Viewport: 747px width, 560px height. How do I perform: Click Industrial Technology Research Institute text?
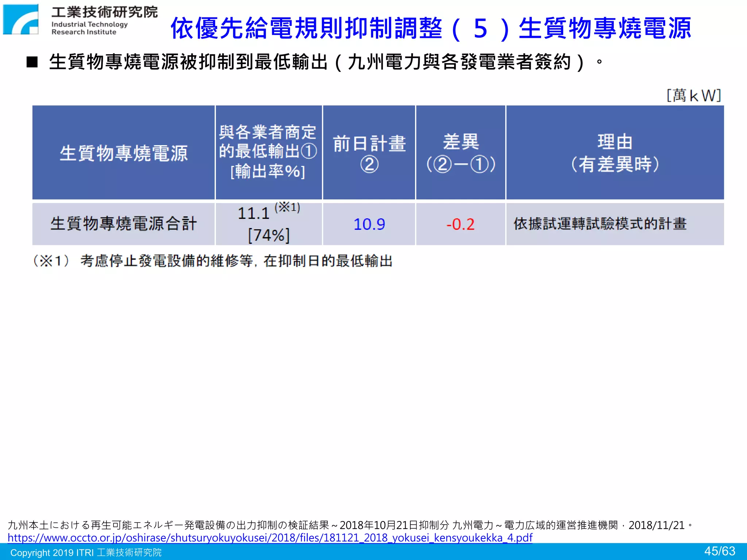(89, 28)
